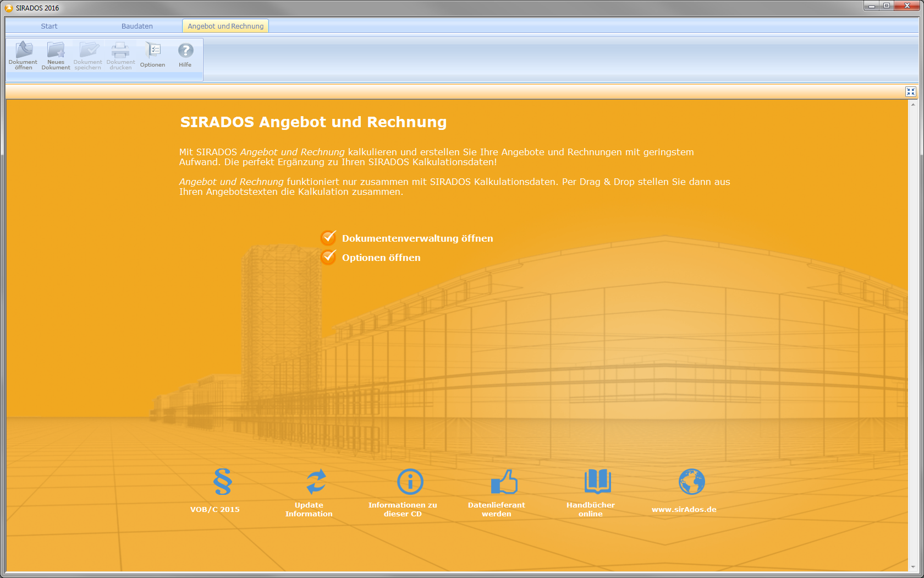924x578 pixels.
Task: Toggle fullscreen with the collapse arrows button
Action: [x=910, y=92]
